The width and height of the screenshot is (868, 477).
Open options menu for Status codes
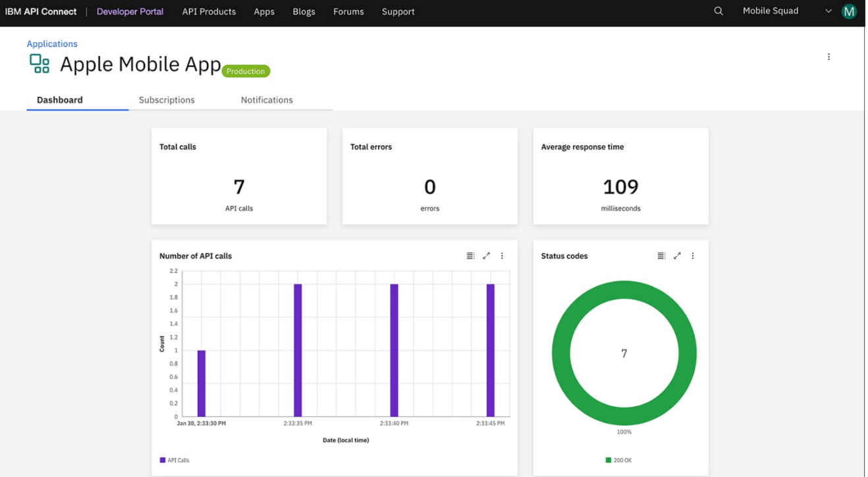click(x=693, y=256)
